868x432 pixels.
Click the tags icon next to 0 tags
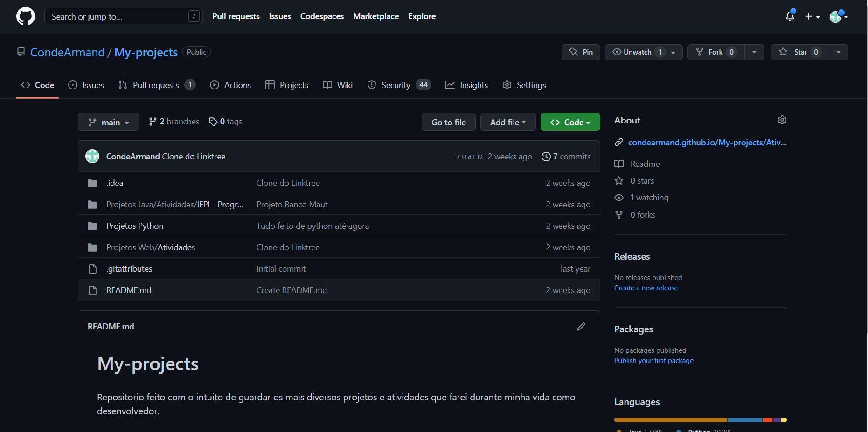213,121
